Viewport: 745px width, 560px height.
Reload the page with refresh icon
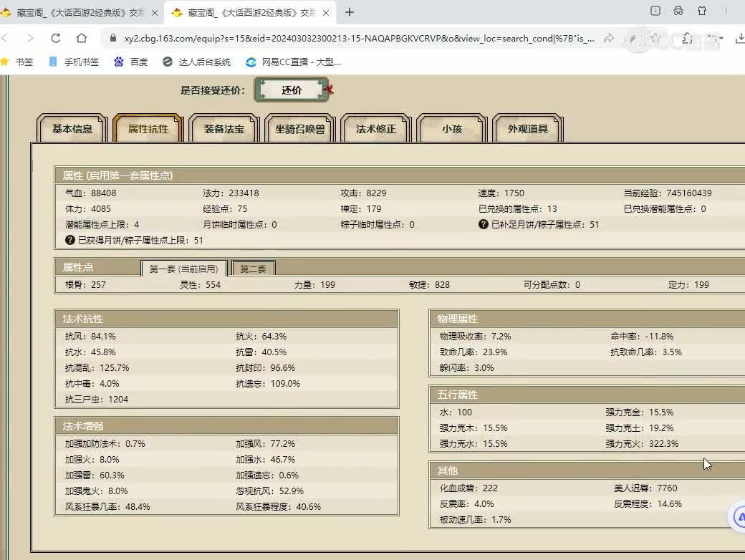[56, 38]
